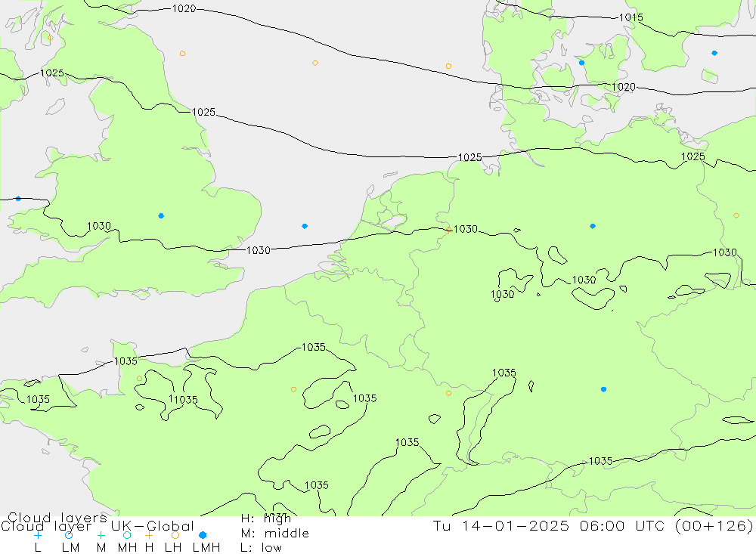Click the 'LM' legend label text
756x554 pixels.
71,548
